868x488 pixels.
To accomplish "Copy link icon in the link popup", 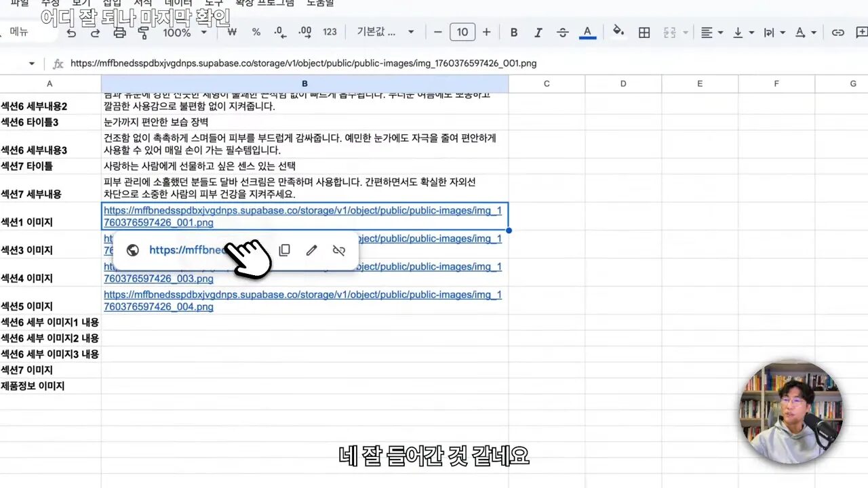I will (x=285, y=250).
